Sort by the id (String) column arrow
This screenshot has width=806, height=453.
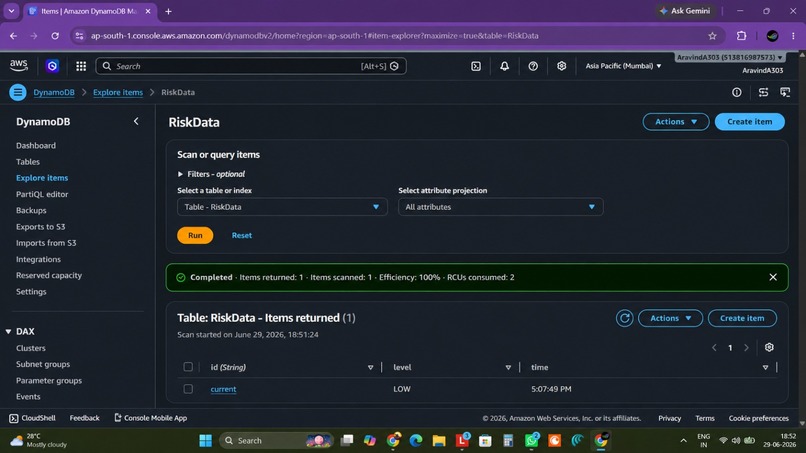370,368
